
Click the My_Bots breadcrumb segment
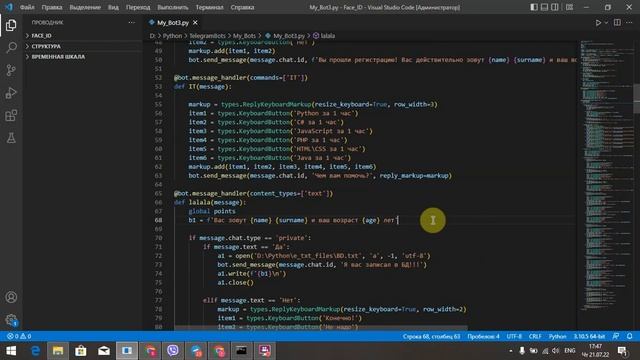(x=244, y=36)
